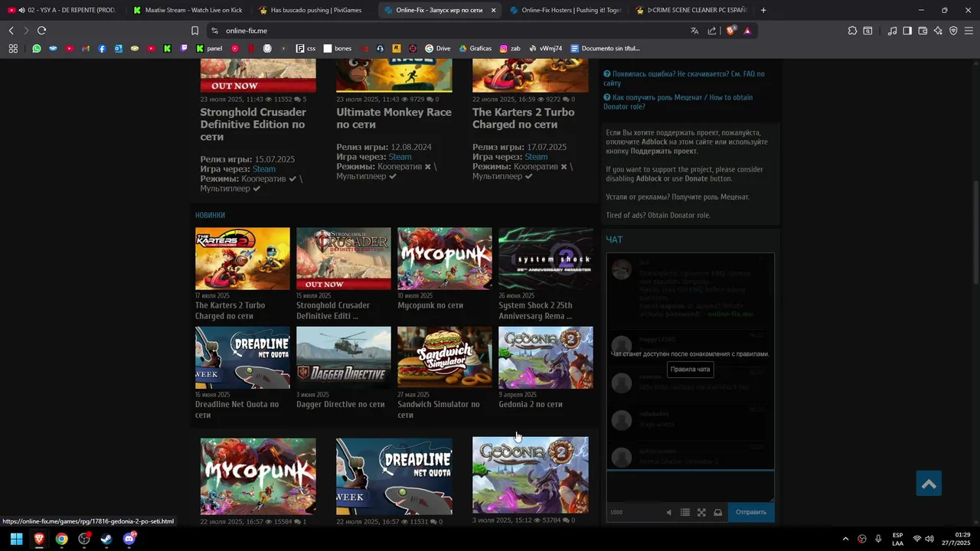Open System Shock 2 25th Anniversary thumbnail

[x=545, y=258]
